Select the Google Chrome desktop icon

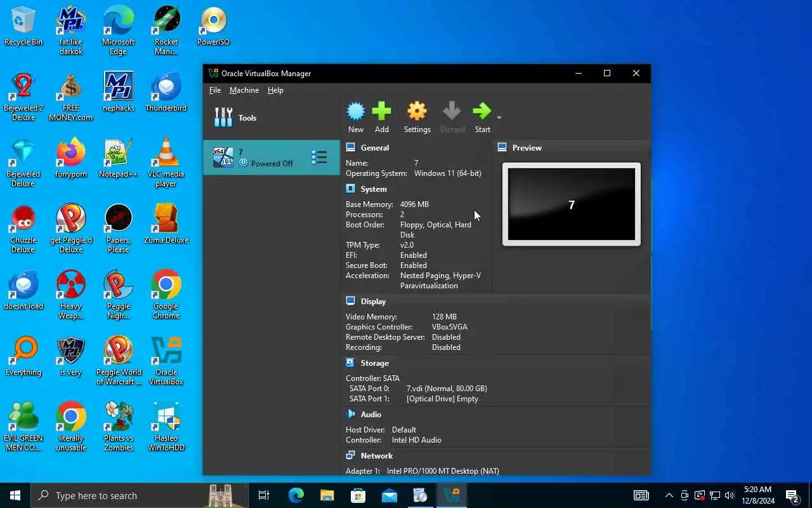(166, 295)
